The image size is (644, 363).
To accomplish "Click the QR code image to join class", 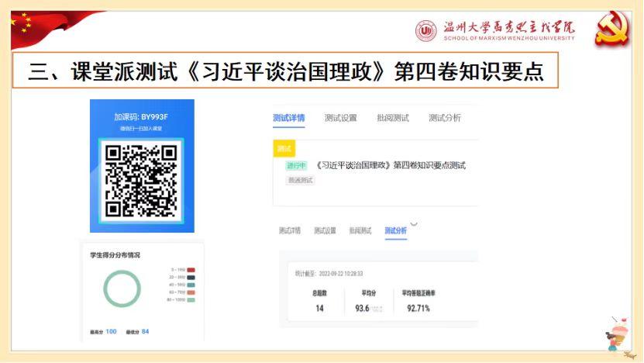I will [x=142, y=180].
